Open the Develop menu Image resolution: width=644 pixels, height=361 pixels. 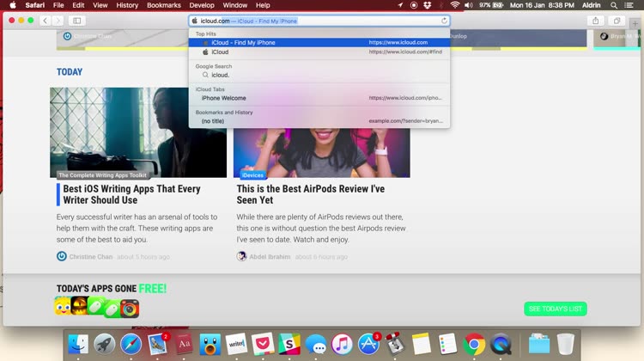coord(202,5)
